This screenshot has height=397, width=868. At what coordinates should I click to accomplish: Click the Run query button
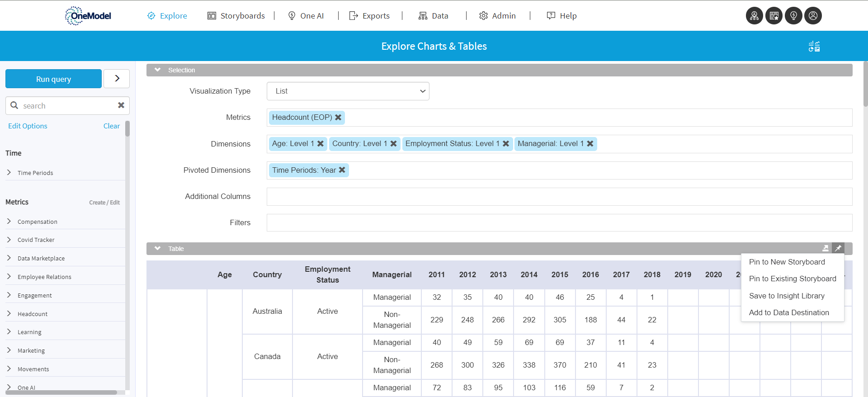(x=53, y=79)
